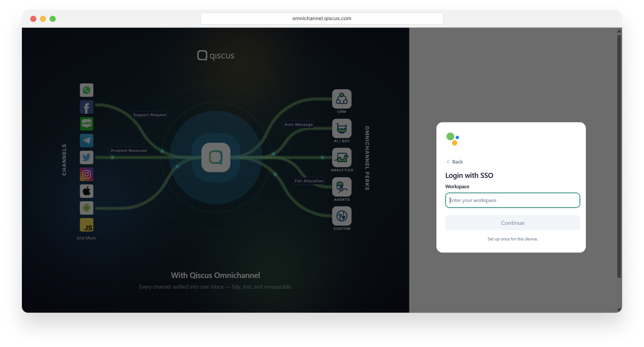Click the 'Login with SSO' heading

pyautogui.click(x=469, y=175)
